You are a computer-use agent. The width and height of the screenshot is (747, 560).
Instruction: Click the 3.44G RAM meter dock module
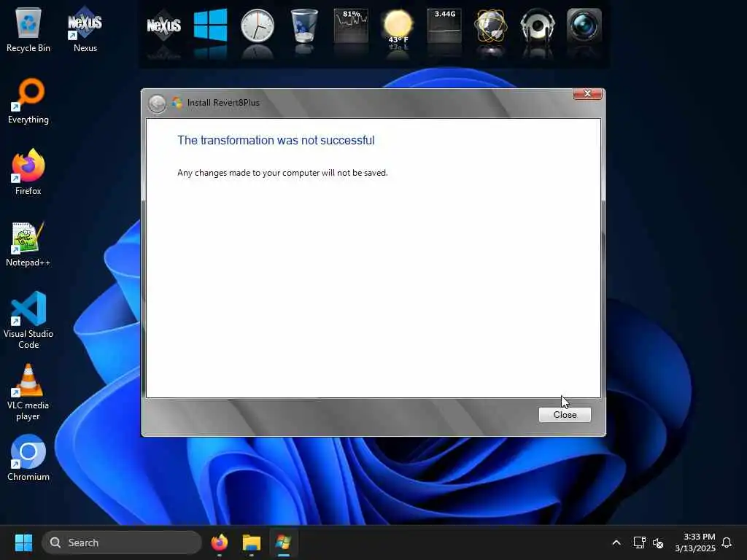(444, 26)
